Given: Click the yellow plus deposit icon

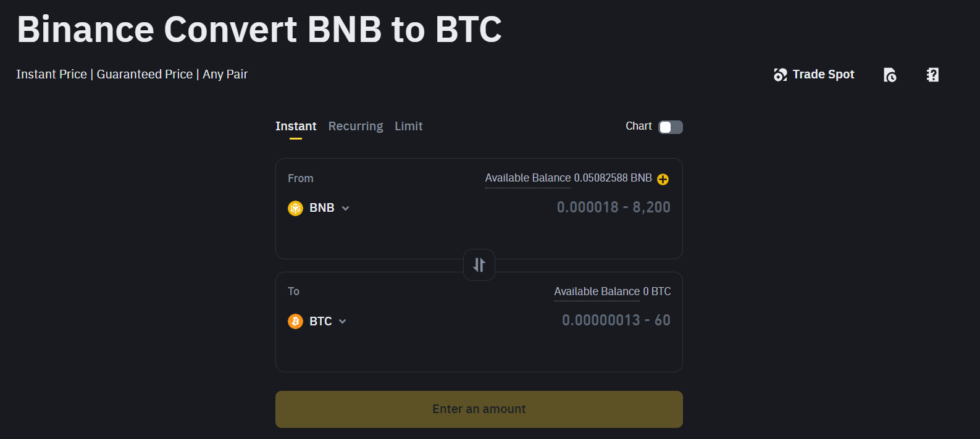Looking at the screenshot, I should pyautogui.click(x=663, y=179).
